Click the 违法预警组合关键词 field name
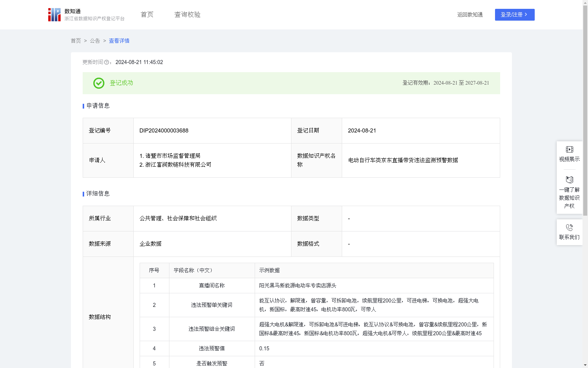 coord(212,329)
